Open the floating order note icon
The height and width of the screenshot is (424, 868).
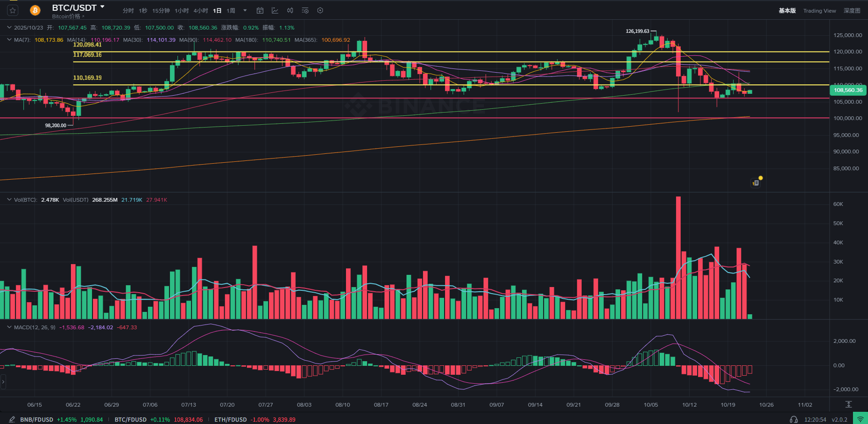coord(756,182)
